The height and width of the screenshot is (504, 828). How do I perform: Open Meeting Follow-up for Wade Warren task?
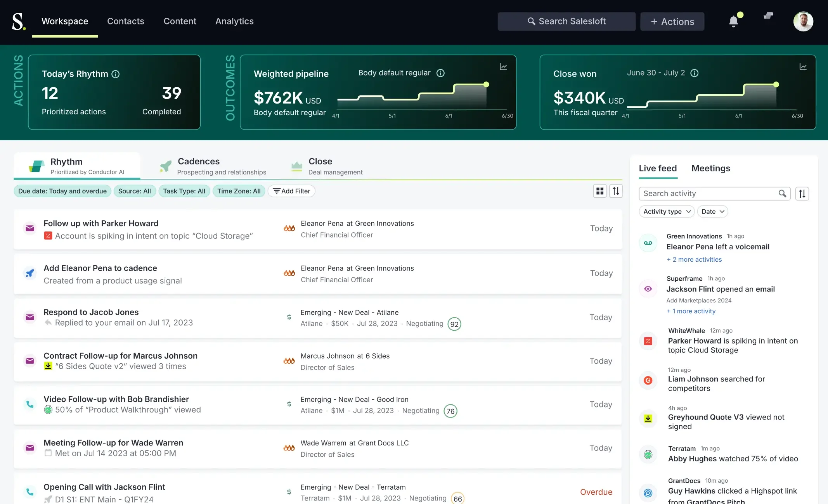[318, 449]
